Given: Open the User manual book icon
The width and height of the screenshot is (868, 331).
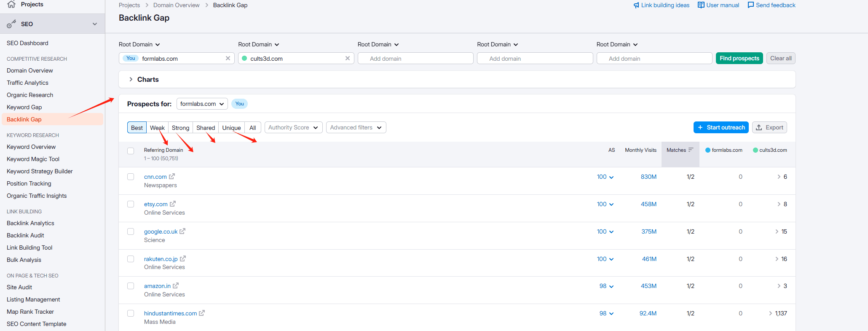Looking at the screenshot, I should (x=701, y=5).
